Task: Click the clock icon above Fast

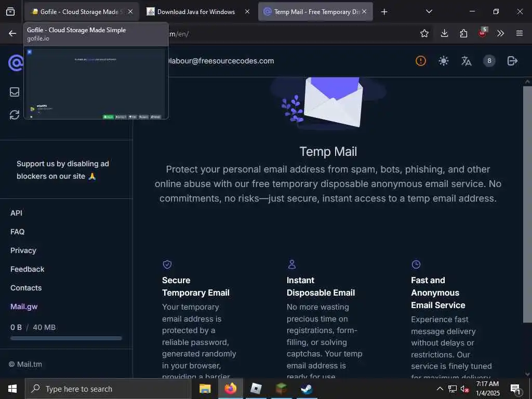Action: (416, 264)
